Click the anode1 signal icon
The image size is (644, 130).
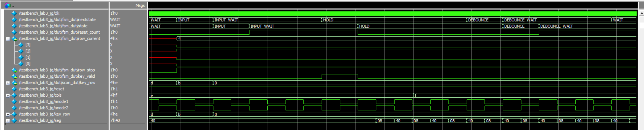[14, 102]
